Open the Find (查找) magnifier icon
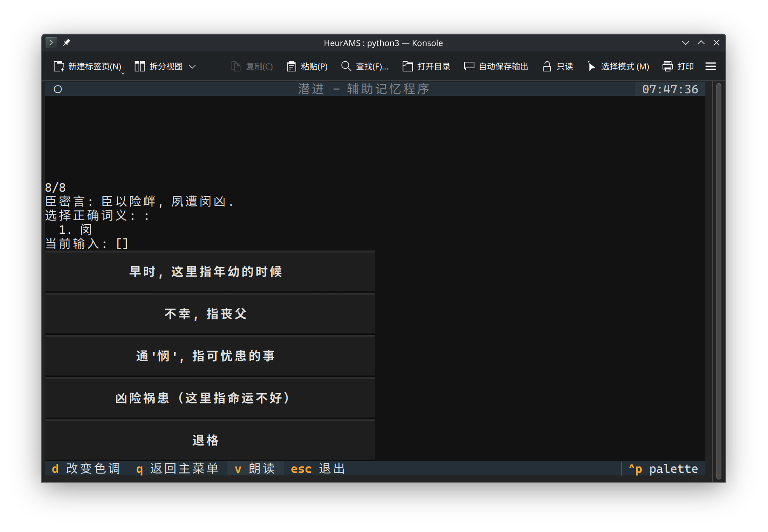Viewport: 768px width, 532px height. click(x=346, y=66)
